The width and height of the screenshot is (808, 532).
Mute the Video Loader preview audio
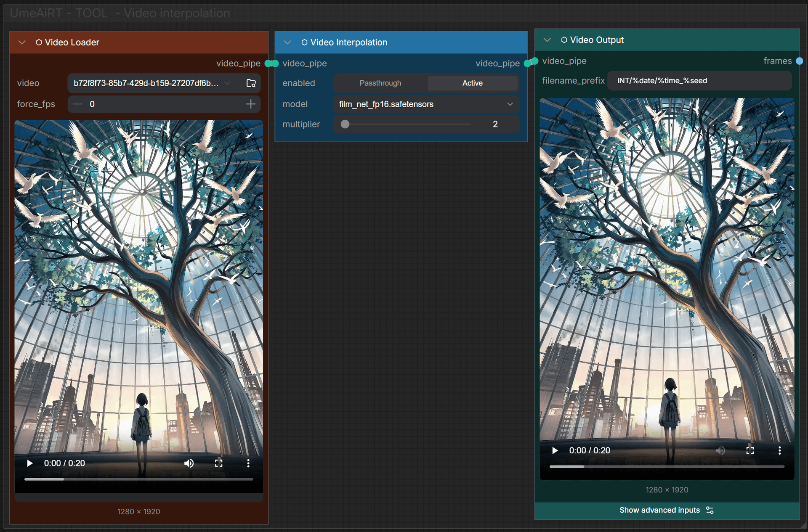tap(189, 463)
